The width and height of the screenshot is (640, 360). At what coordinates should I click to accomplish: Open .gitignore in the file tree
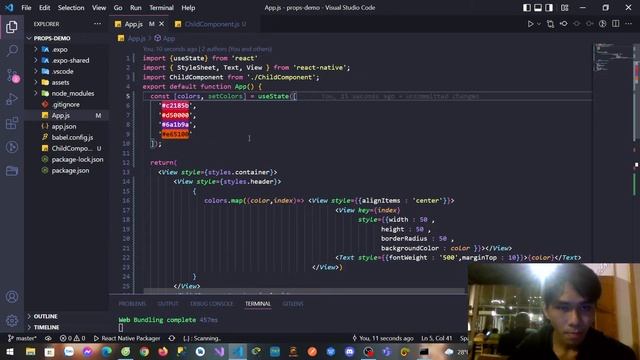click(x=67, y=104)
